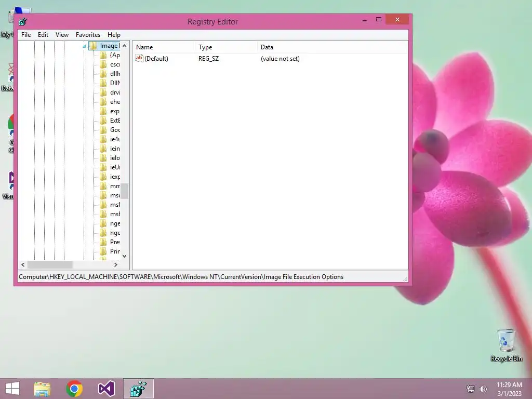The width and height of the screenshot is (532, 399).
Task: Click the registry path in the status bar
Action: point(181,277)
